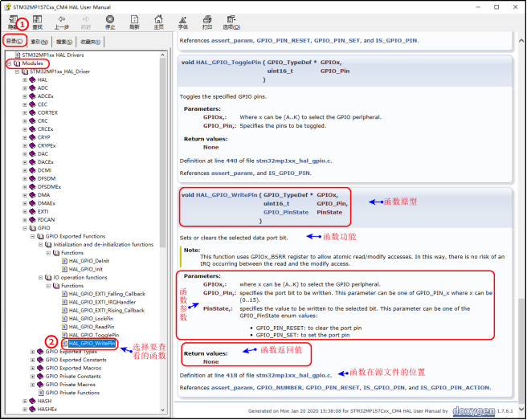Collapse the IO operation functions node
The image size is (527, 420).
[x=40, y=278]
